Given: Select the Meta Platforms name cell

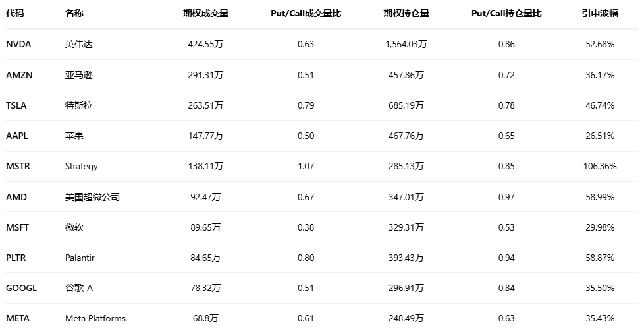Looking at the screenshot, I should click(95, 318).
